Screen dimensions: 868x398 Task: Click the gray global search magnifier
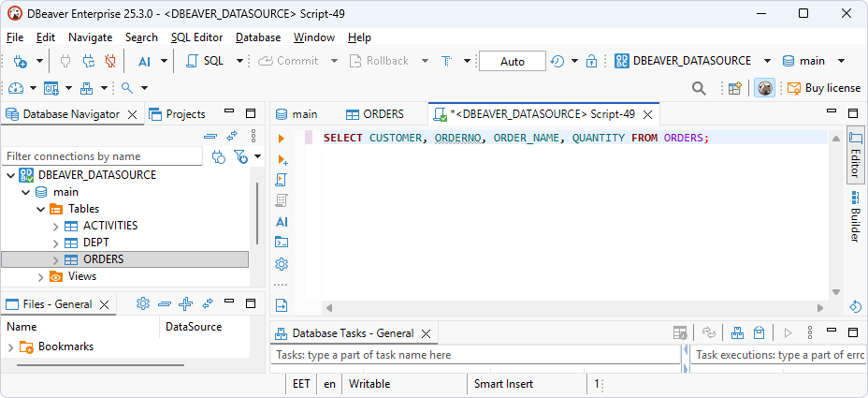pyautogui.click(x=699, y=88)
